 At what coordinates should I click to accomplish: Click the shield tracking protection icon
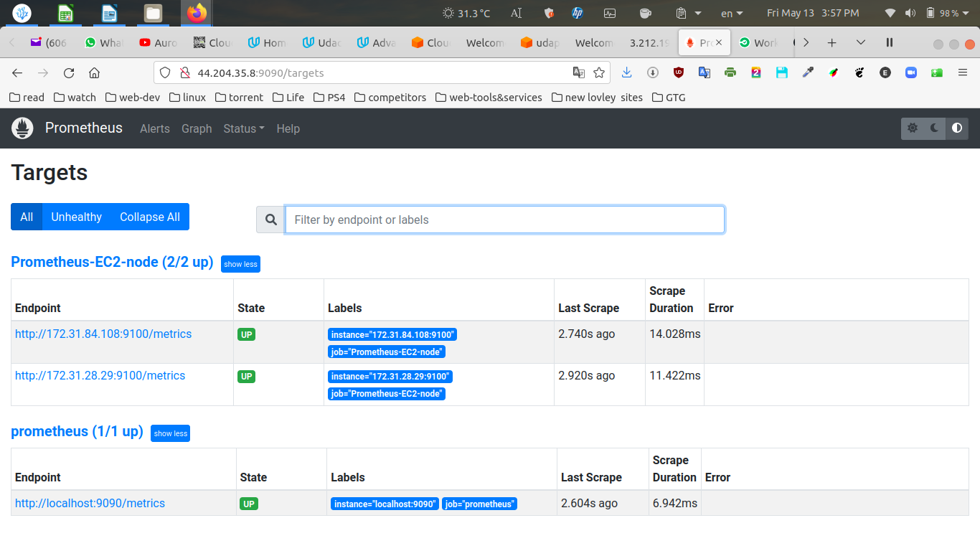(165, 72)
